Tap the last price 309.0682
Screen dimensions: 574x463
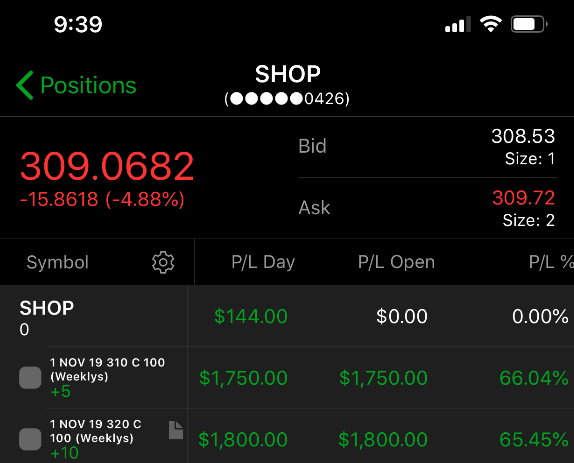click(107, 167)
